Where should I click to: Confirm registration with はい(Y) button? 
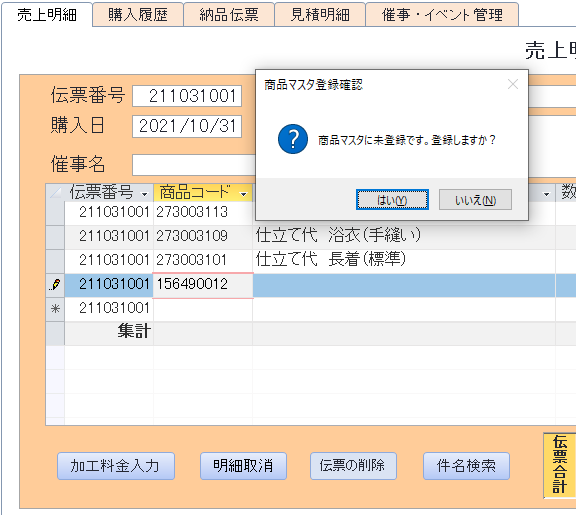[392, 200]
